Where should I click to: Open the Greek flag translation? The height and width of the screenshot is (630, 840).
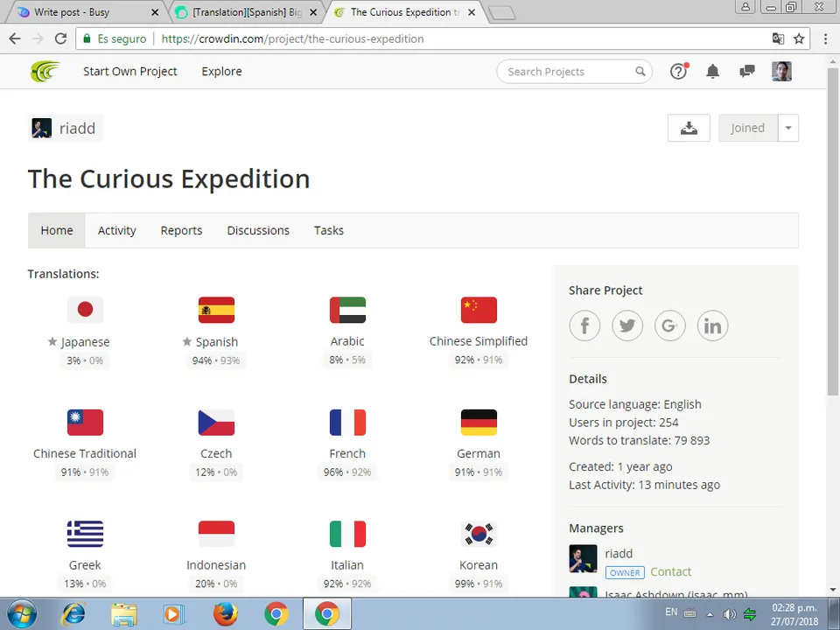click(85, 534)
